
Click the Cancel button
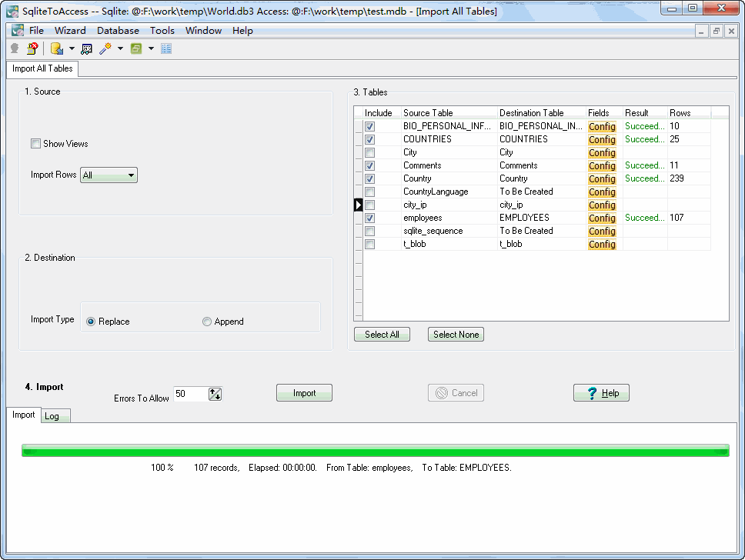[x=456, y=393]
